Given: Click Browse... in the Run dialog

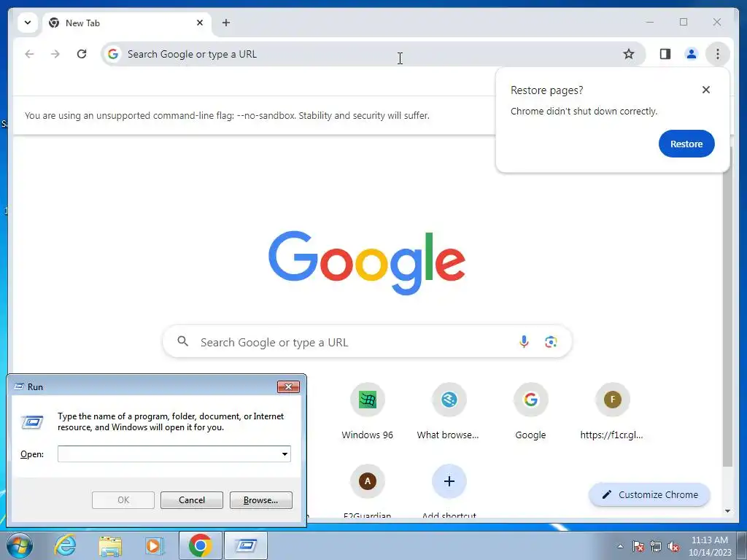Looking at the screenshot, I should (260, 500).
